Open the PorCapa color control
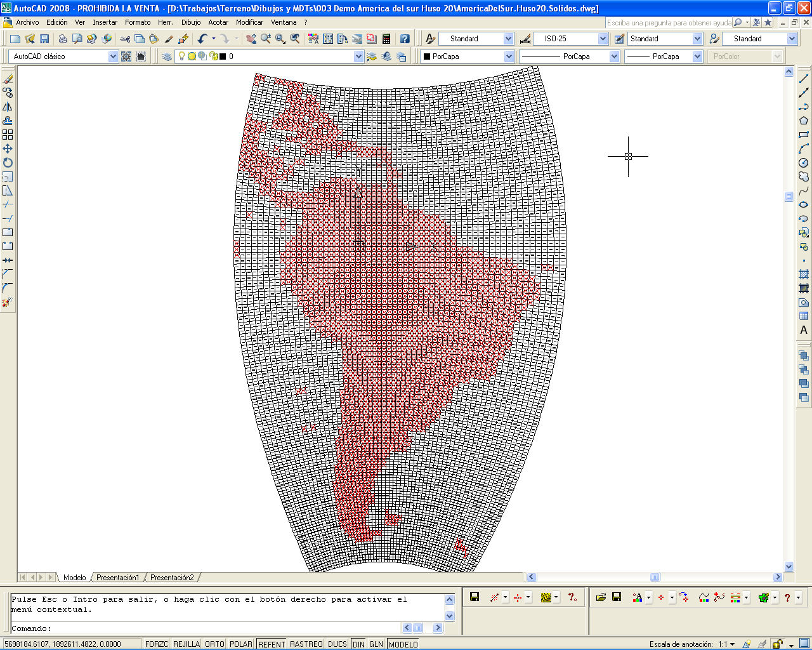The width and height of the screenshot is (812, 650). pos(467,56)
